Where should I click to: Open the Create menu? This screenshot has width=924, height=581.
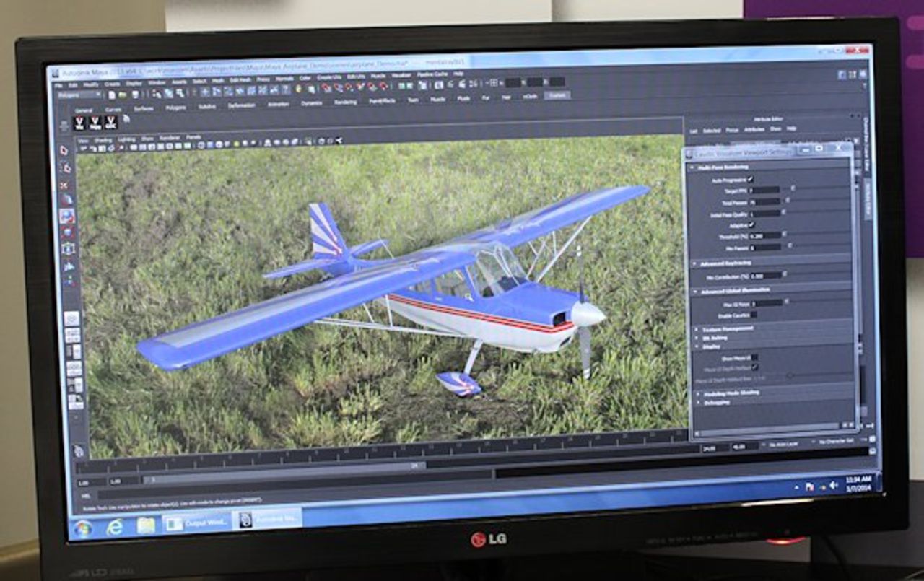pos(112,84)
